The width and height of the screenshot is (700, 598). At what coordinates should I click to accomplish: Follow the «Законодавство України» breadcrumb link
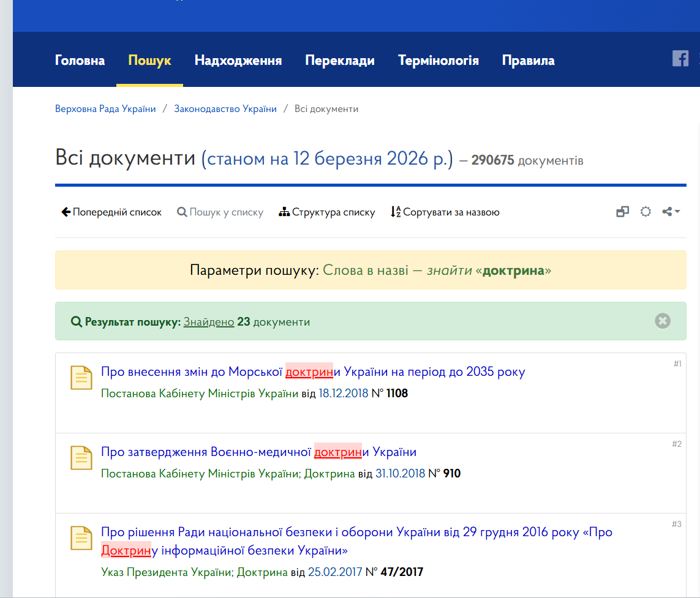(225, 108)
